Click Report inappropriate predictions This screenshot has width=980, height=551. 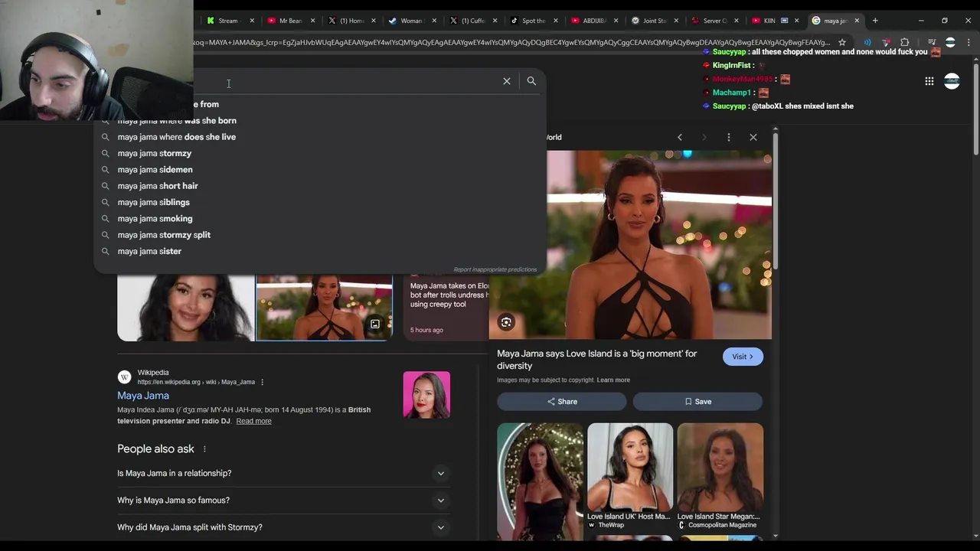495,269
